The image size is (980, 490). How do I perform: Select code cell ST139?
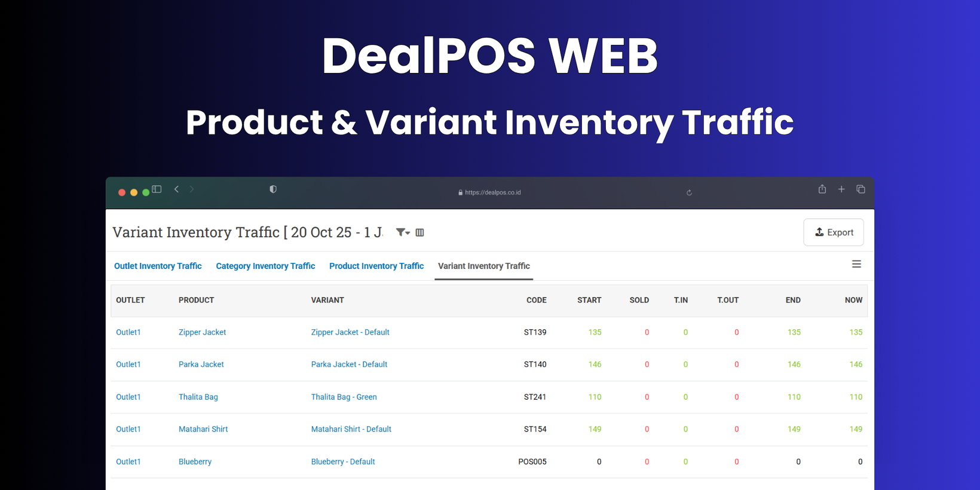coord(535,332)
